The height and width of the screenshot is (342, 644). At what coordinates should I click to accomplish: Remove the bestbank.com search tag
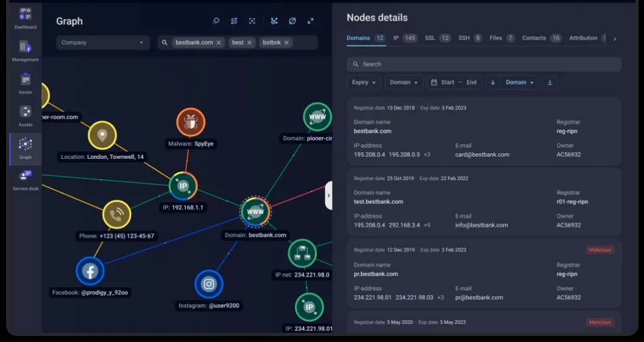pos(219,43)
